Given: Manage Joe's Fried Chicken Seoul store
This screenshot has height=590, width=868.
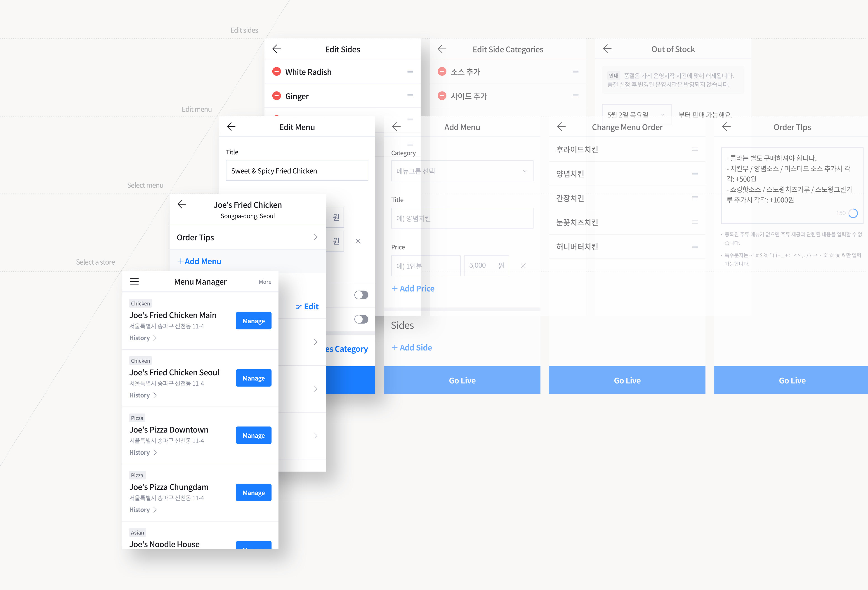Looking at the screenshot, I should [254, 378].
